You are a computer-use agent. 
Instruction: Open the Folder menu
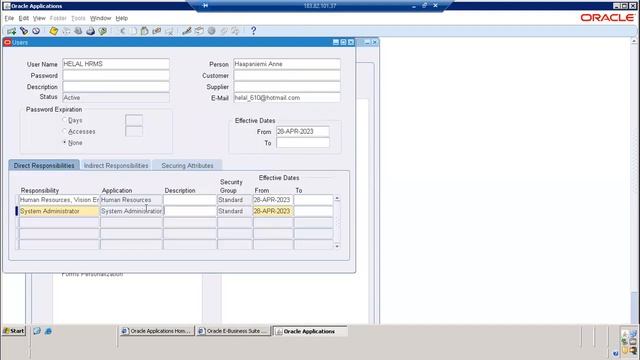pos(58,18)
